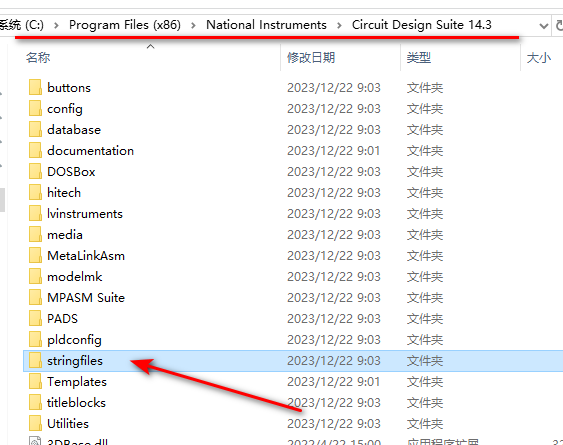Image resolution: width=563 pixels, height=445 pixels.
Task: Click the refresh button beside address bar
Action: click(559, 25)
